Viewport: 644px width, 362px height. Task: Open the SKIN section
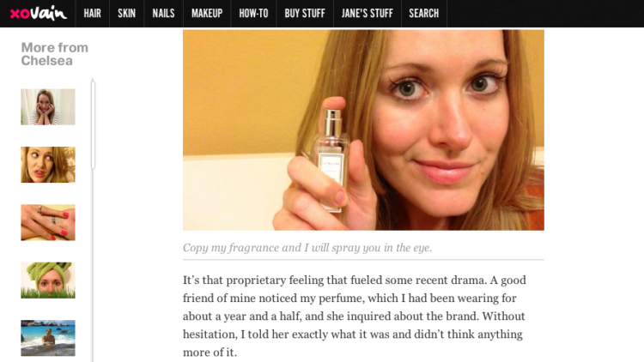click(x=126, y=14)
